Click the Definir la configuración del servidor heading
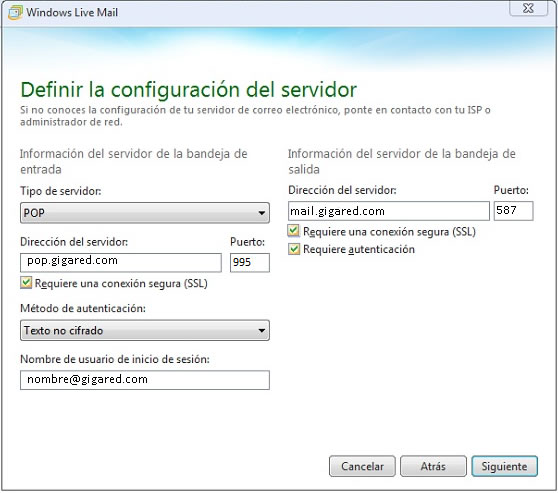The height and width of the screenshot is (493, 558). [x=189, y=90]
